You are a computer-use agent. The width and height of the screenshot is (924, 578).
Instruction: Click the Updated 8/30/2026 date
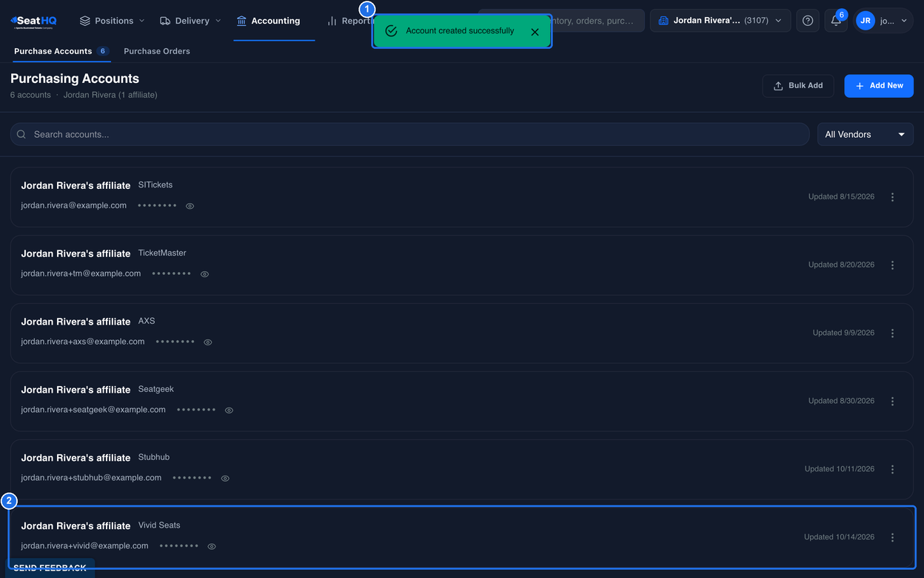pyautogui.click(x=841, y=402)
